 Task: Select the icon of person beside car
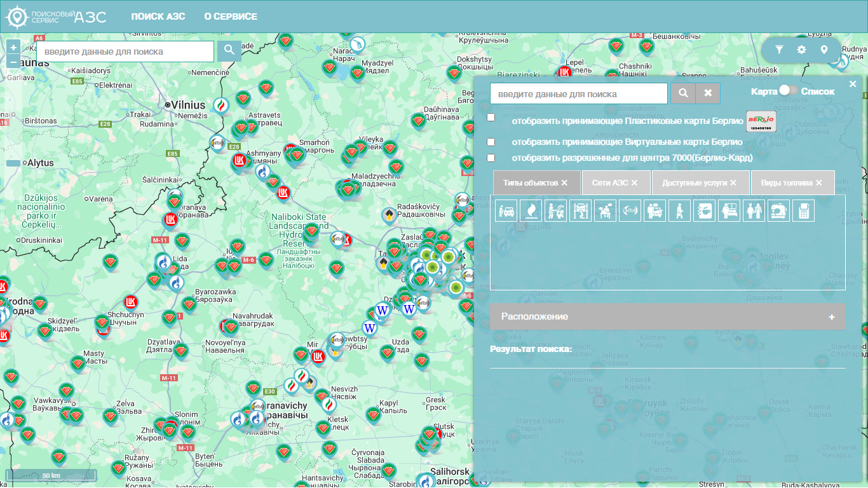[654, 210]
